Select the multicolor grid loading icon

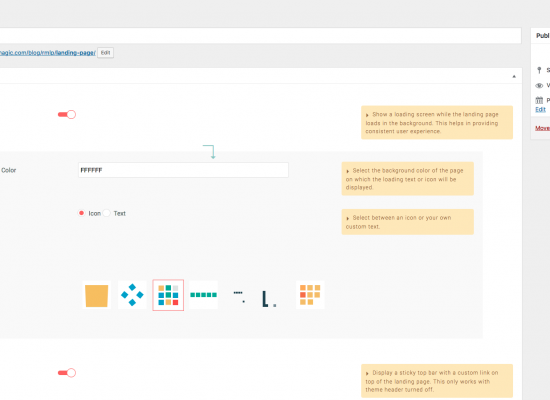point(168,295)
